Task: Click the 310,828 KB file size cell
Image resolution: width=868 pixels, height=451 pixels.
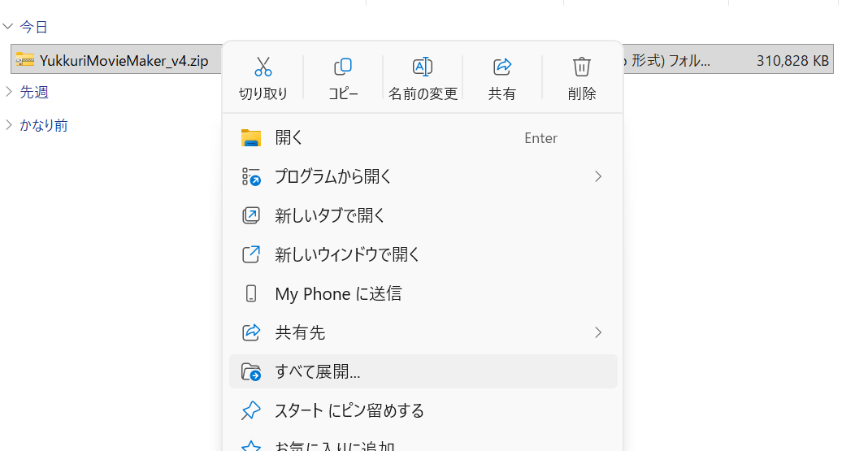Action: (792, 60)
